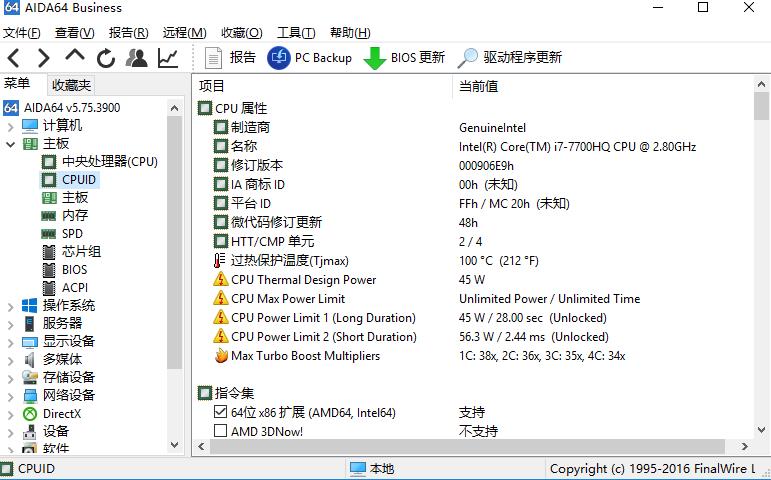Viewport: 771px width, 480px height.
Task: Expand the 网络设备 tree node
Action: tap(10, 396)
